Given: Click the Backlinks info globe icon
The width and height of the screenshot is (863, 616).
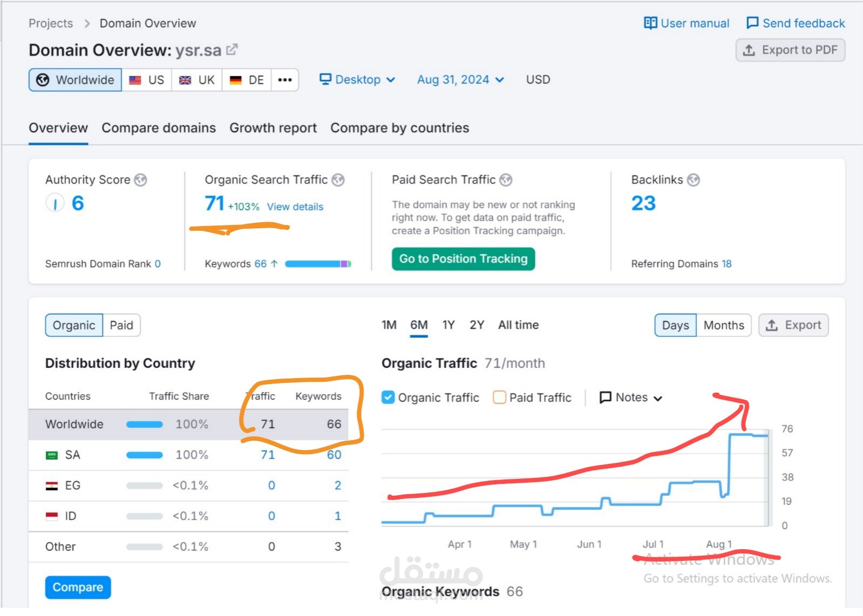Looking at the screenshot, I should [x=694, y=180].
